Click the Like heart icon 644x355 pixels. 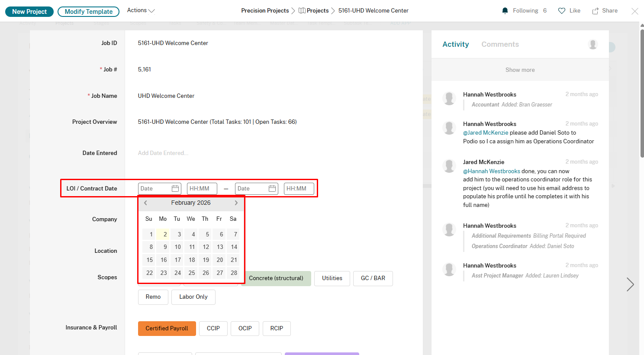coord(562,11)
